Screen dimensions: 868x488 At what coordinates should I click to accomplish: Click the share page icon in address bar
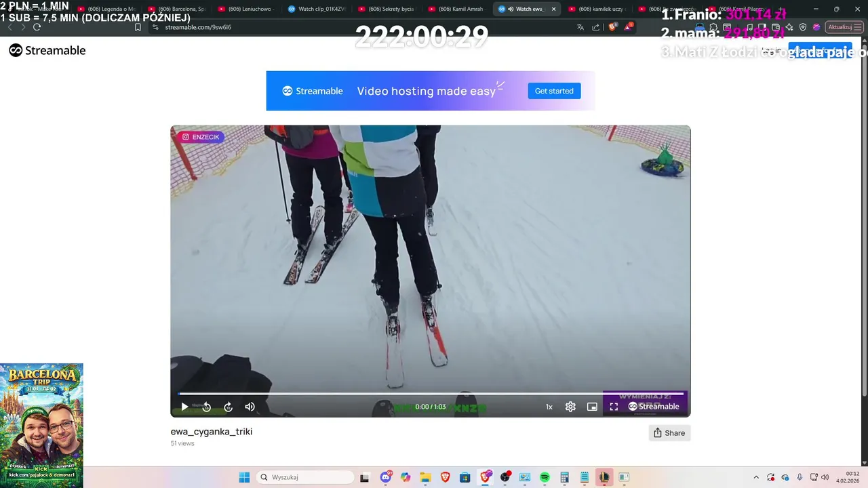coord(595,27)
